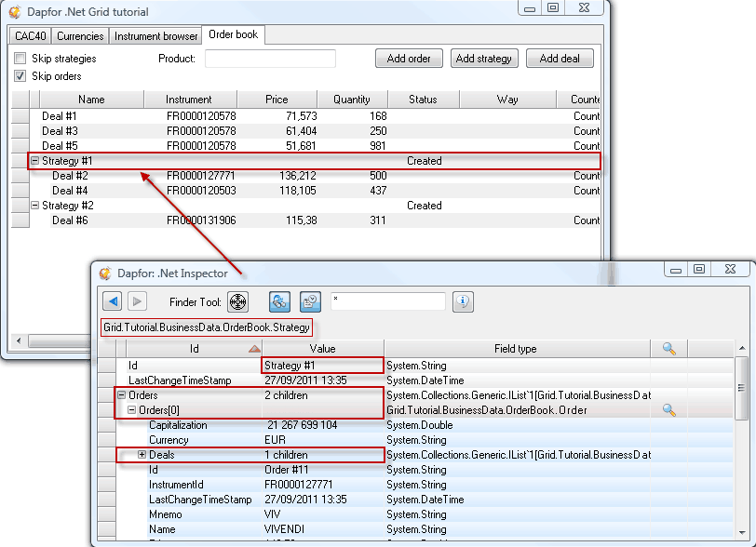Collapse the Orders[0] node
756x547 pixels.
click(x=131, y=410)
